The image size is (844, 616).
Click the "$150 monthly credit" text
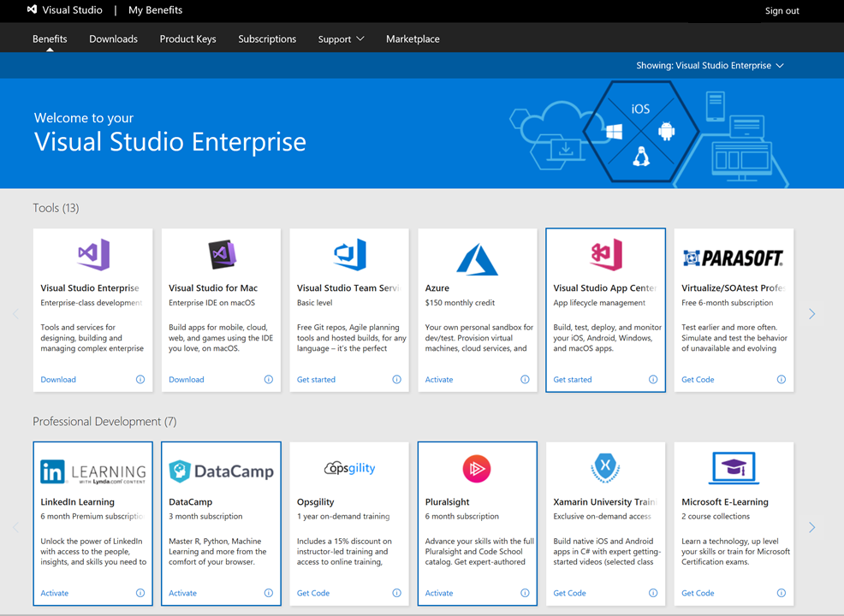[x=460, y=303]
